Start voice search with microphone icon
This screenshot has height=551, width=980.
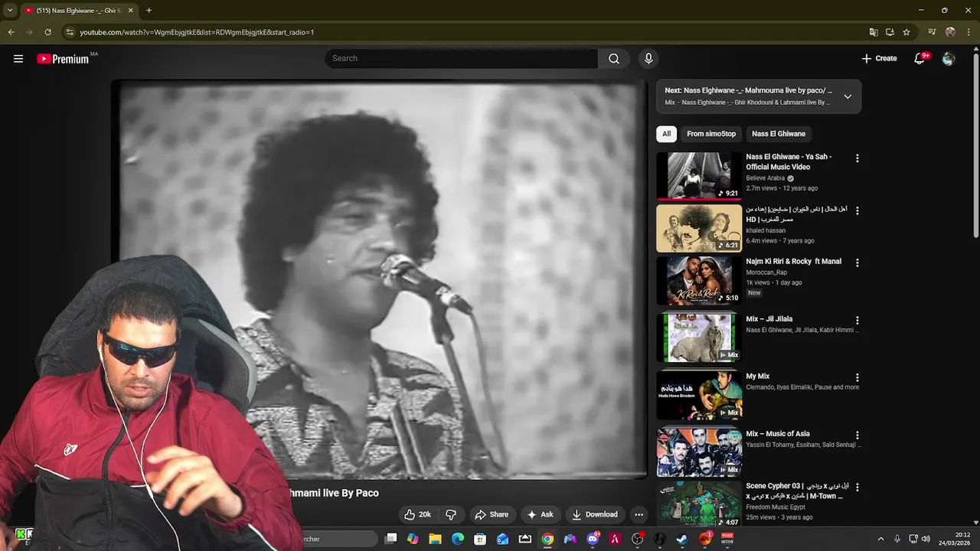(x=648, y=59)
